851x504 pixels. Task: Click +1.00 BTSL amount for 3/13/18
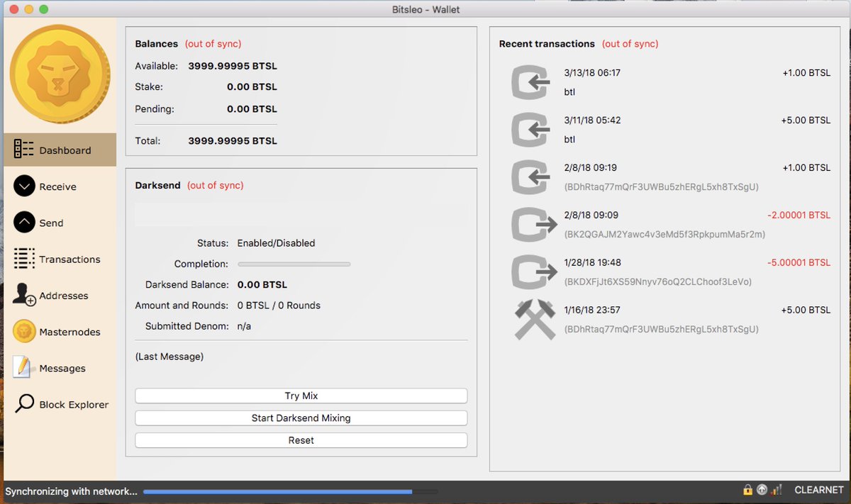tap(806, 72)
